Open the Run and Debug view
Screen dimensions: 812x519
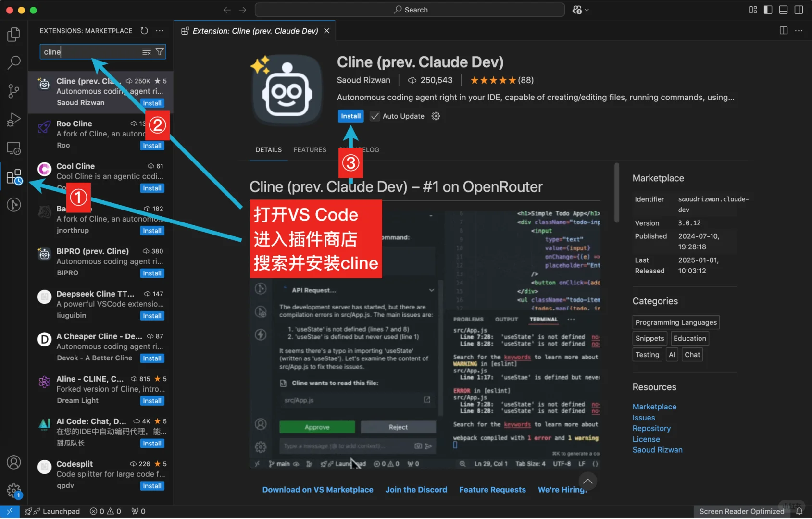13,120
